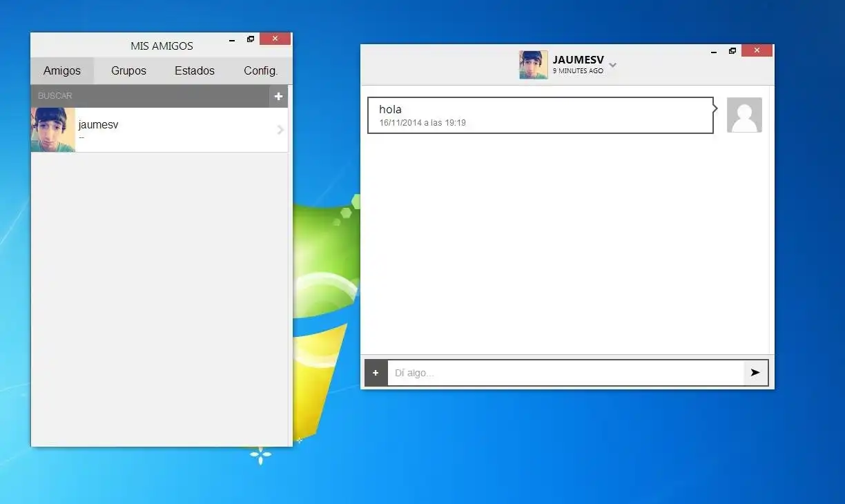Switch to Amigos tab
The width and height of the screenshot is (845, 504).
coord(62,70)
